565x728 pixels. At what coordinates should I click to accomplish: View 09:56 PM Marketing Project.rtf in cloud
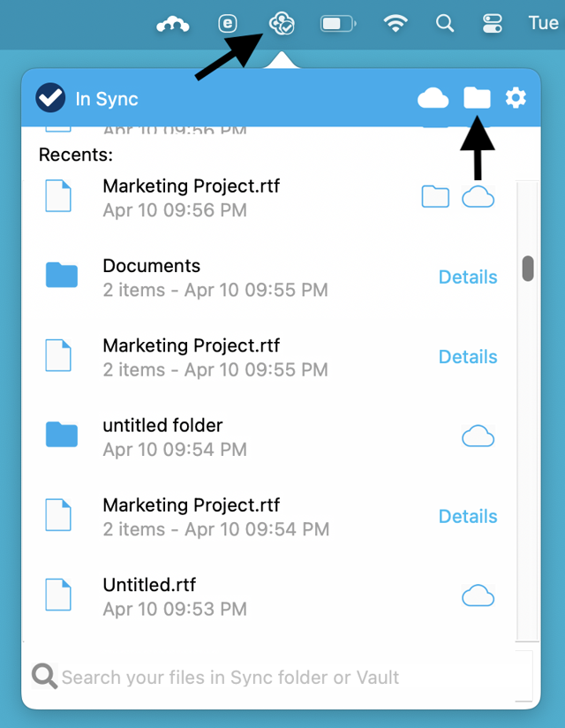478,197
